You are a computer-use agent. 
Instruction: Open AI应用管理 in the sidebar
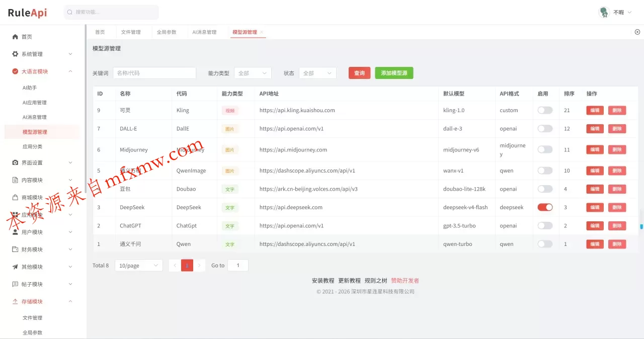(x=35, y=103)
